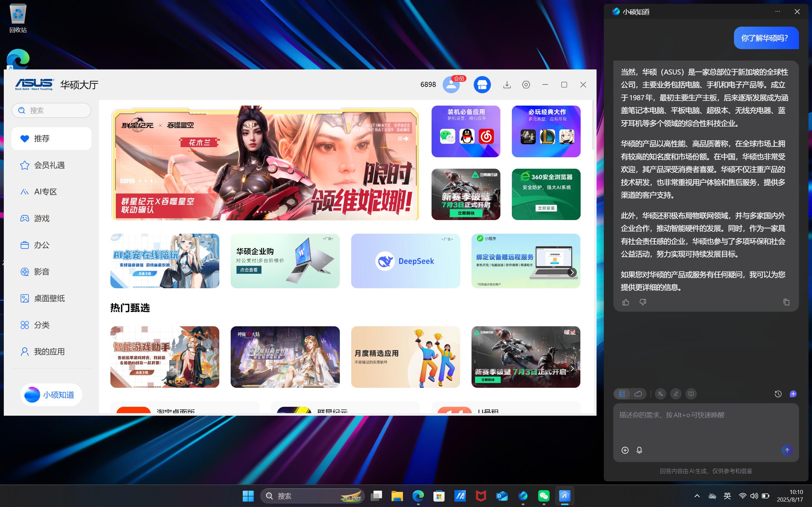Open the DeepSeek card
This screenshot has height=507, width=812.
coord(405,261)
